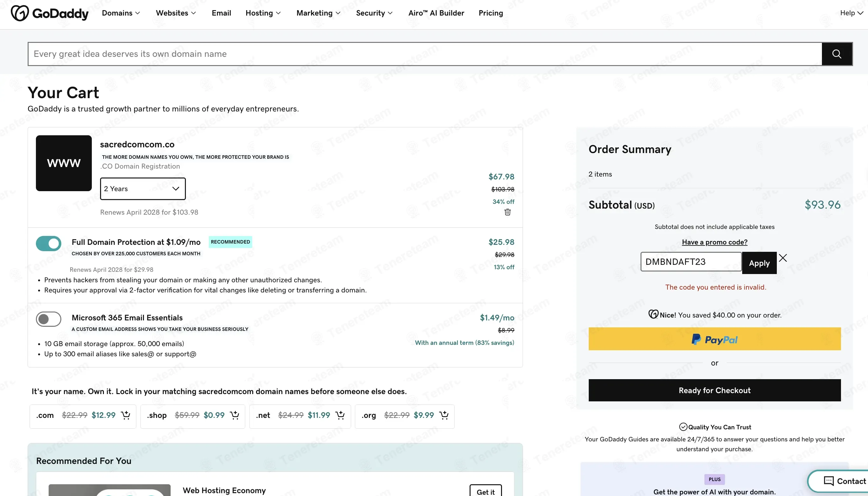Open Airo AI Builder page

point(436,13)
